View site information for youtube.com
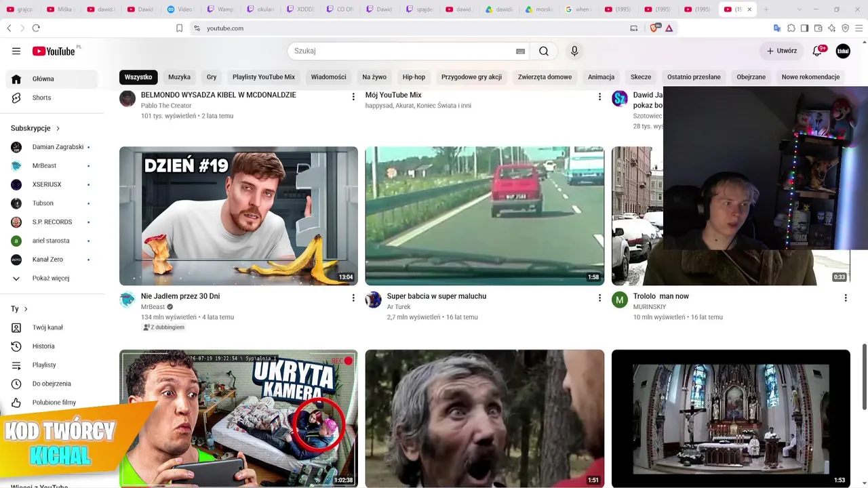868x488 pixels. click(x=197, y=28)
